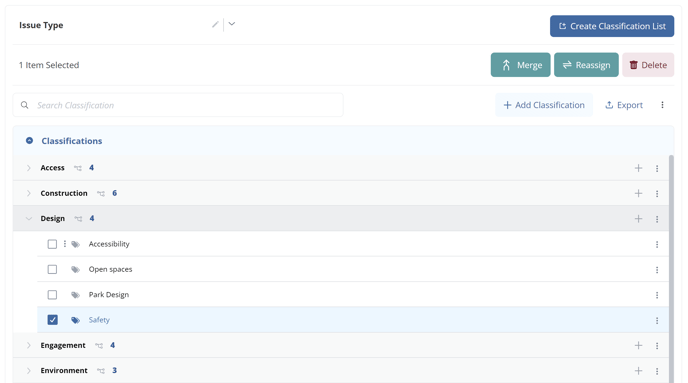Click the hierarchy icon next to Engagement

[99, 346]
